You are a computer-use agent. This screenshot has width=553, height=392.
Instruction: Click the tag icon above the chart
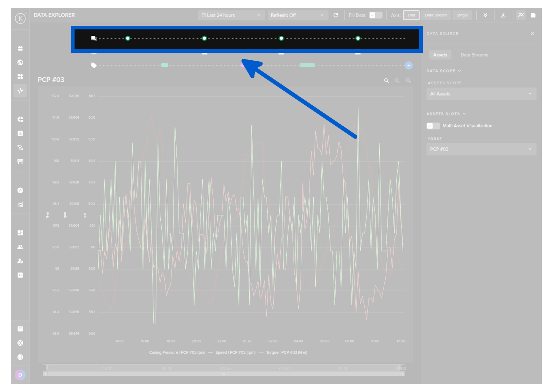[x=93, y=65]
